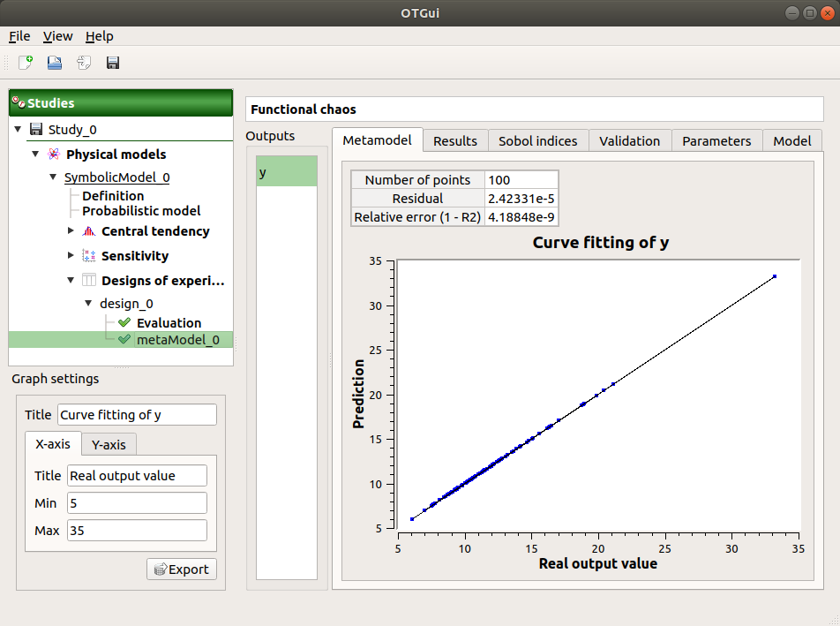Select the Evaluation tree item
840x626 pixels.
pyautogui.click(x=168, y=323)
